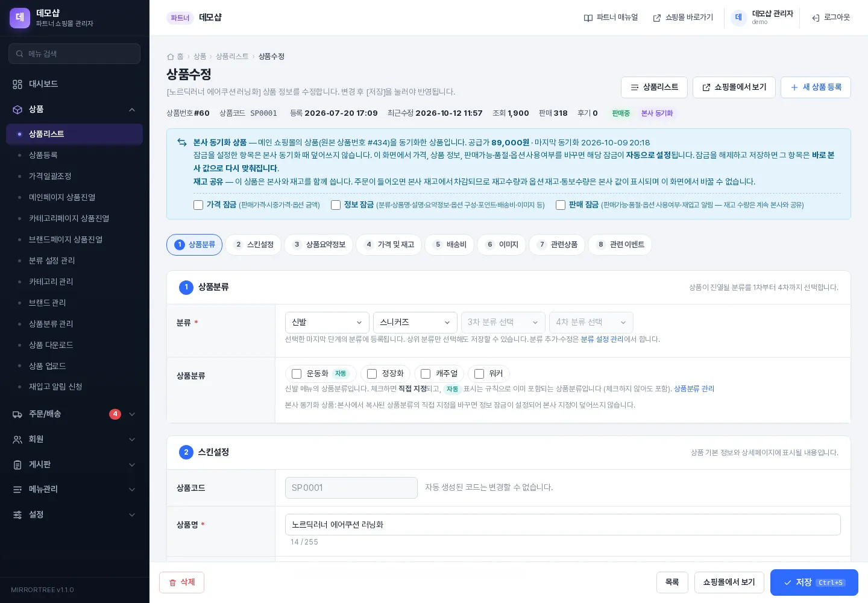Click the trash icon on 삭제
The width and height of the screenshot is (868, 603).
tap(173, 582)
